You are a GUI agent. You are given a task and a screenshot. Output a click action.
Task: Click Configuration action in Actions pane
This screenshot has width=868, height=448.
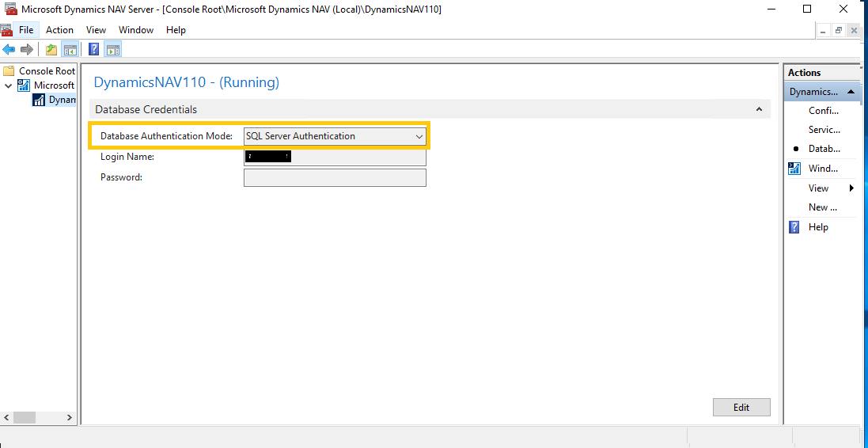(824, 111)
